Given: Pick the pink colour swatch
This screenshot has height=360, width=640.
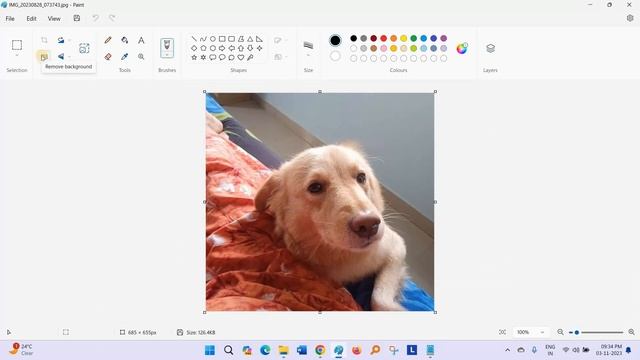Looking at the screenshot, I should coord(383,48).
